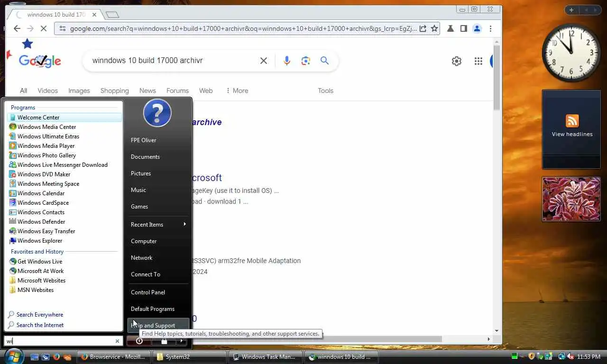Bookmark this page with the star icon
607x364 pixels.
pyautogui.click(x=434, y=28)
